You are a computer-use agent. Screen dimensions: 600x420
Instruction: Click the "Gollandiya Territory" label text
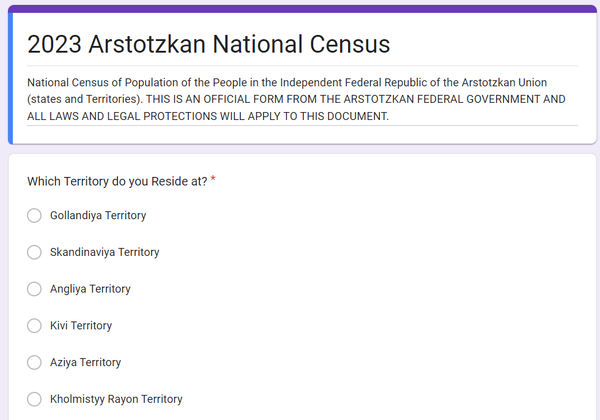point(98,215)
